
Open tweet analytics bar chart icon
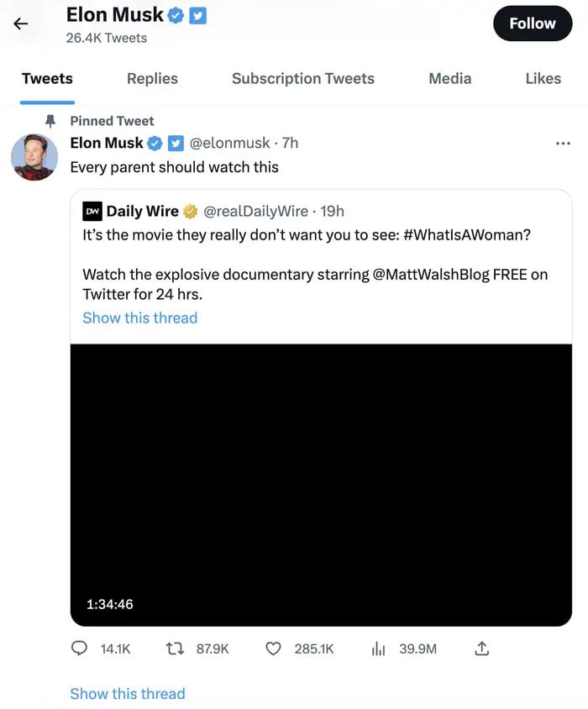coord(378,649)
